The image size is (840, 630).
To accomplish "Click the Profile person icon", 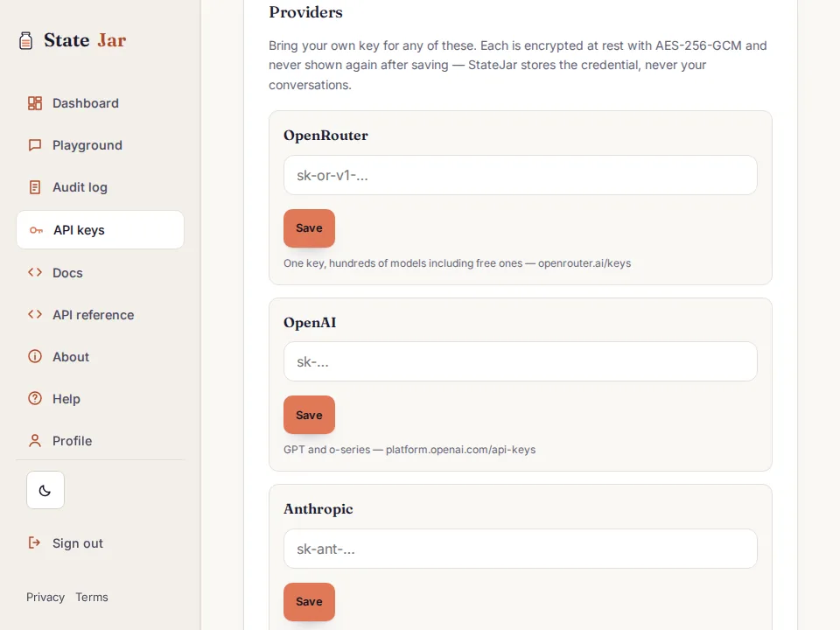I will (35, 441).
